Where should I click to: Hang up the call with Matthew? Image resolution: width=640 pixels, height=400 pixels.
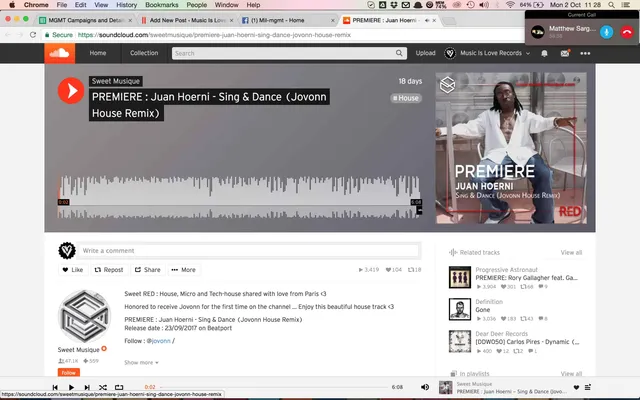pos(627,32)
